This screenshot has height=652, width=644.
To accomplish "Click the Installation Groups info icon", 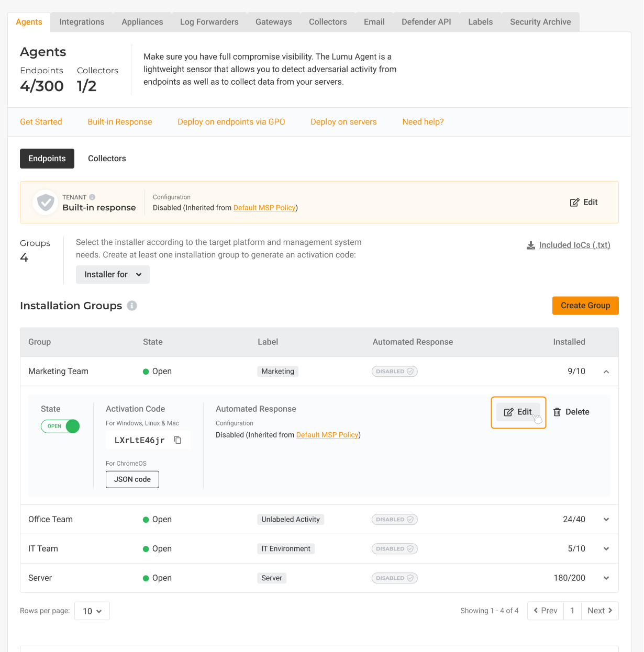I will click(132, 306).
